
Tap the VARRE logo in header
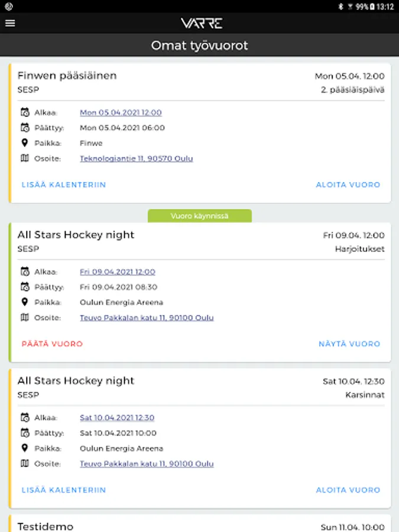point(202,24)
